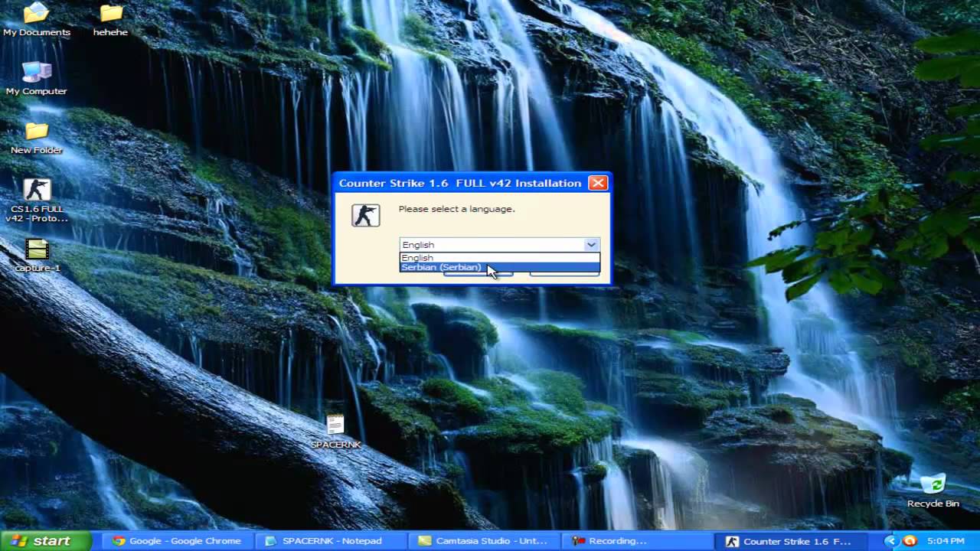Image resolution: width=980 pixels, height=551 pixels.
Task: Switch to SPACERNK Notepad in the taskbar
Action: click(330, 540)
